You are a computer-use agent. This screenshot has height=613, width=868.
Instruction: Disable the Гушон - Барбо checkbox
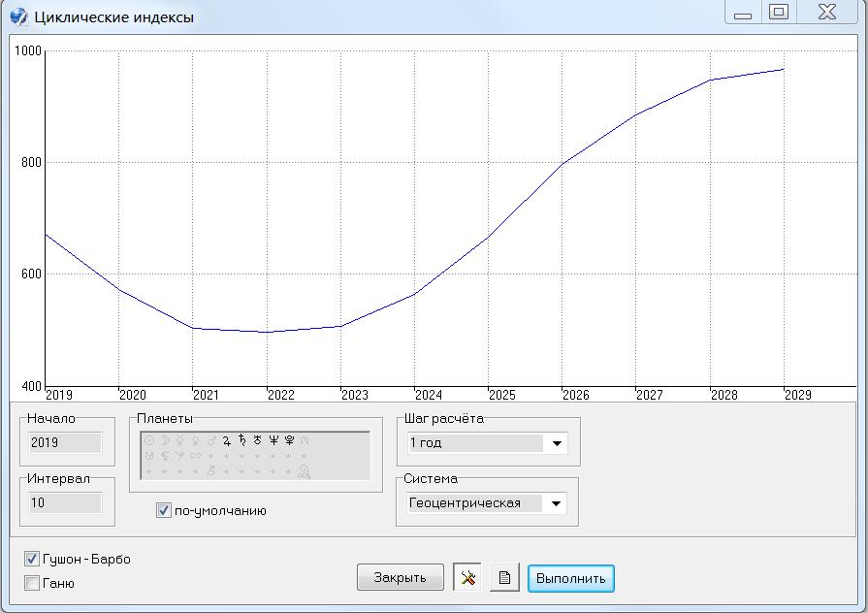click(32, 560)
